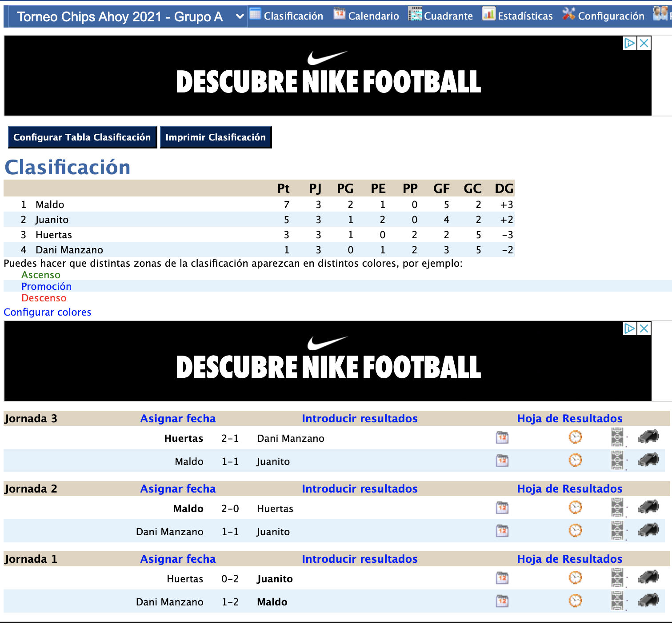Open pitch lineup icon for Huertas 2-1 Dani Manzano

[x=617, y=437]
